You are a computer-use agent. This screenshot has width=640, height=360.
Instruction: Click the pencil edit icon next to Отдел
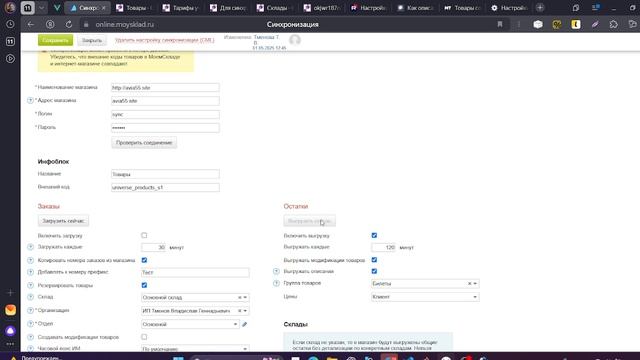[244, 324]
